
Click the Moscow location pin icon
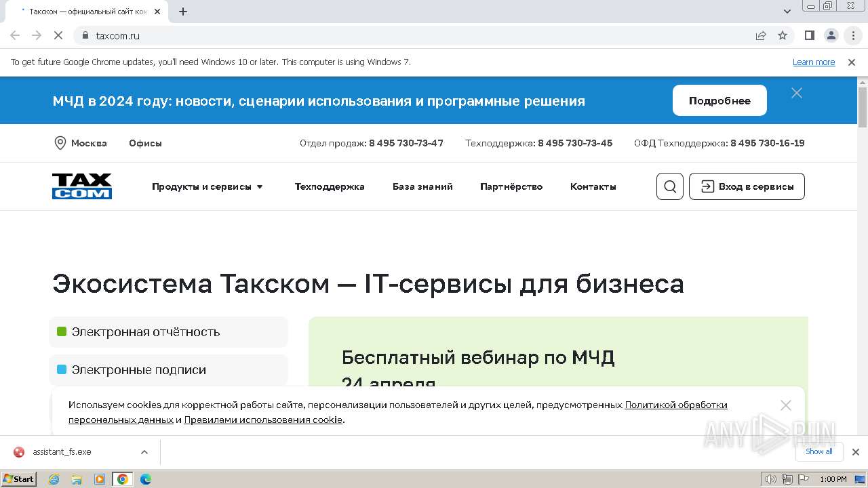pyautogui.click(x=60, y=143)
